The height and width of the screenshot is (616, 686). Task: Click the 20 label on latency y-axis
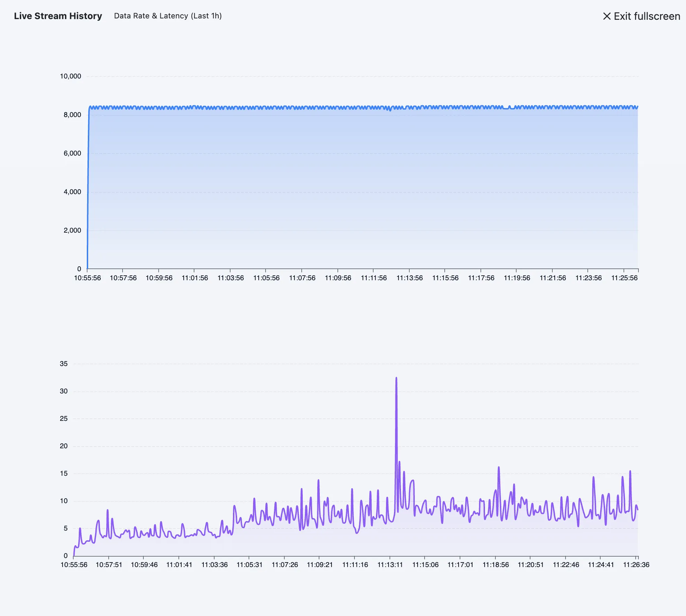pos(64,446)
